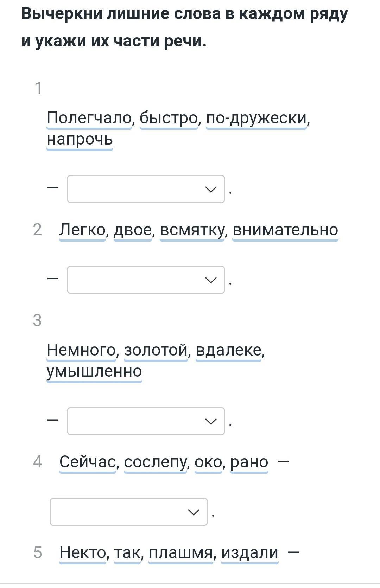Open the part-of-speech dropdown for row 2
The image size is (380, 588).
pyautogui.click(x=146, y=280)
